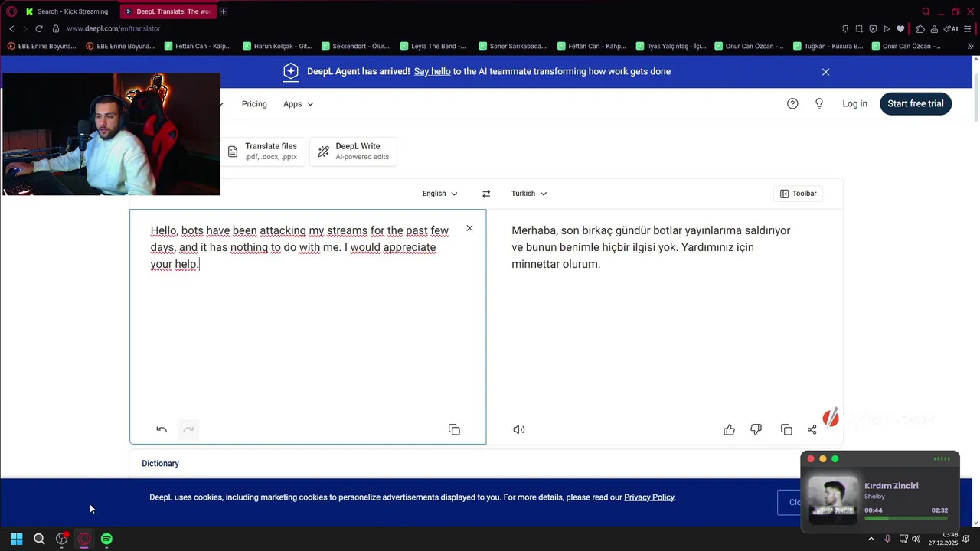Copy the Turkish translation
Image resolution: width=980 pixels, height=551 pixels.
[x=786, y=429]
